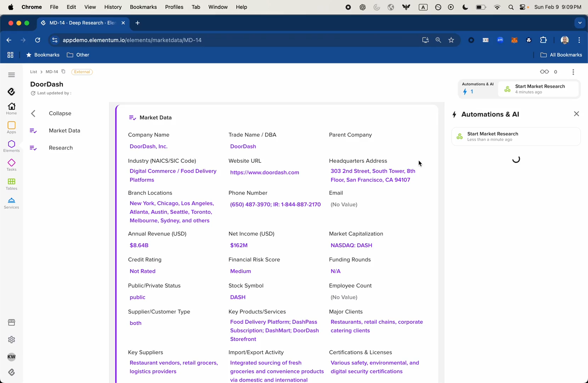Click the address bar URL
The width and height of the screenshot is (588, 383).
tap(132, 40)
